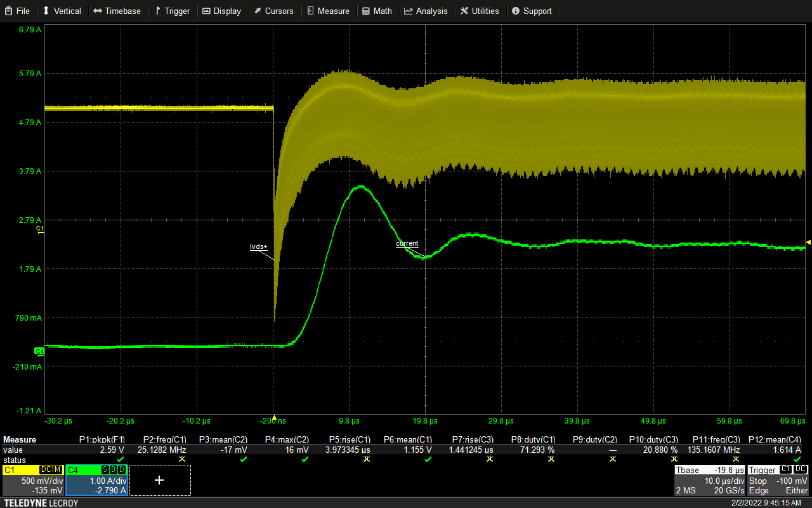This screenshot has height=508, width=812.
Task: Click the C1 channel level marker on left edge
Action: click(40, 229)
